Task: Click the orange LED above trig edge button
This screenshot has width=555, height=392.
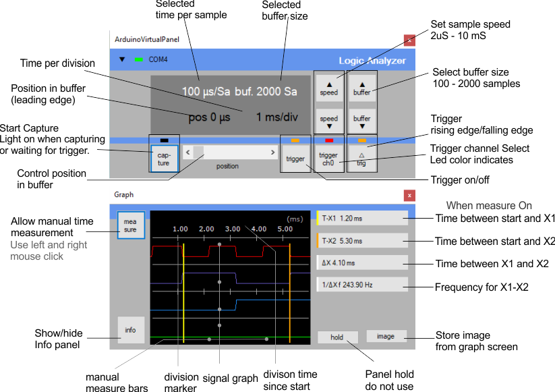Action: coord(361,140)
